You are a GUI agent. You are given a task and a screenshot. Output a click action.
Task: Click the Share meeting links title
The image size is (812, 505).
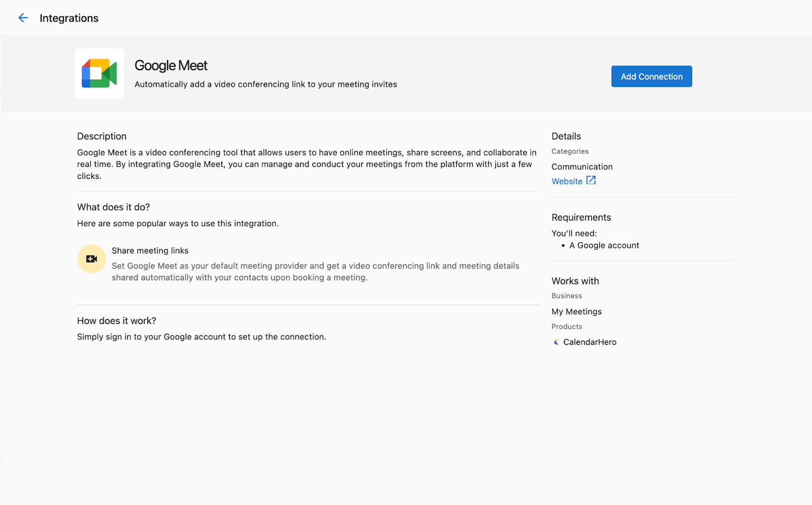click(150, 250)
